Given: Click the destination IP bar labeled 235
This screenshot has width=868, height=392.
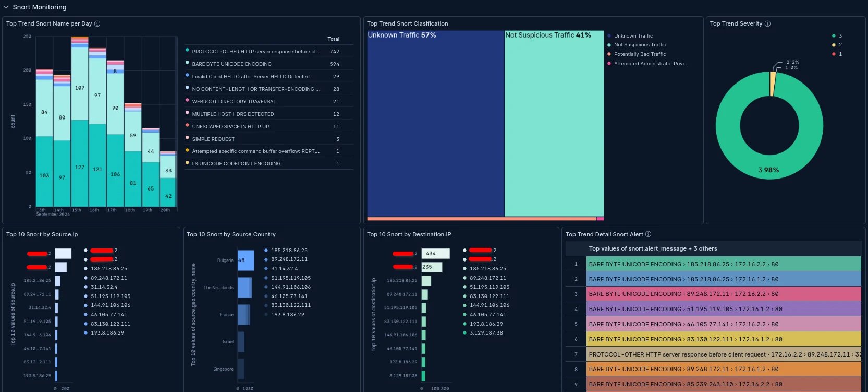Looking at the screenshot, I should [x=432, y=267].
